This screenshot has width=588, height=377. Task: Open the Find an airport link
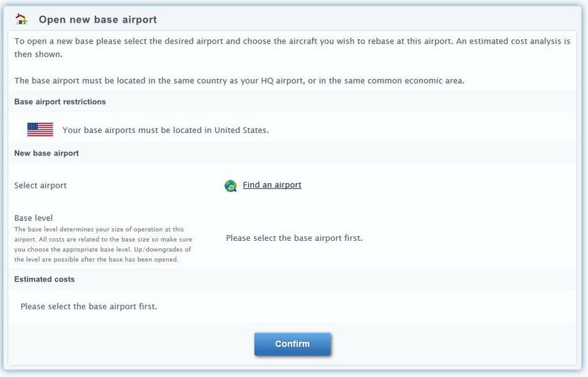272,185
